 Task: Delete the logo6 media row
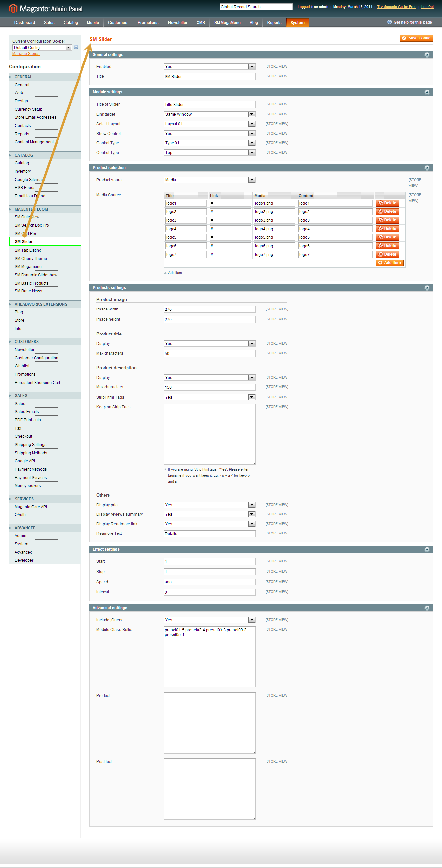[387, 246]
